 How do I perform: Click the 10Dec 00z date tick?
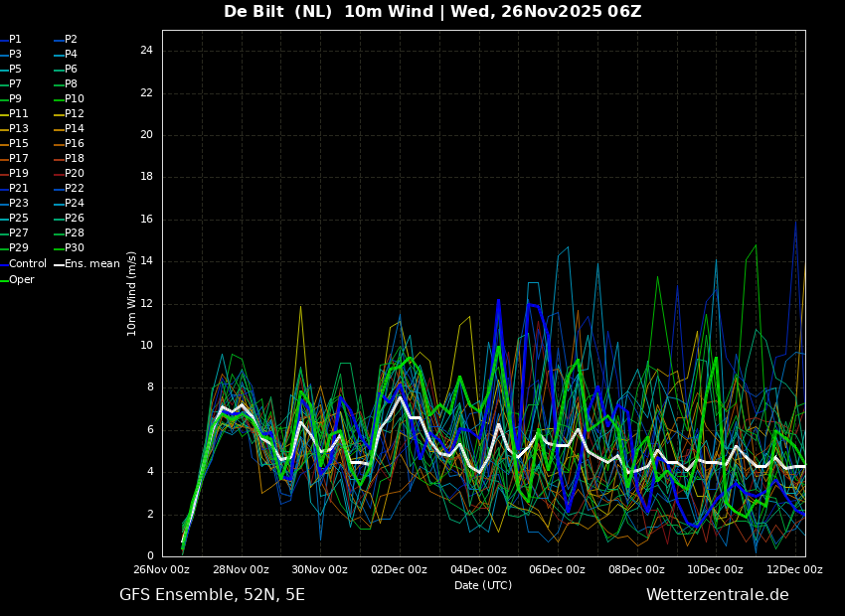[x=715, y=569]
